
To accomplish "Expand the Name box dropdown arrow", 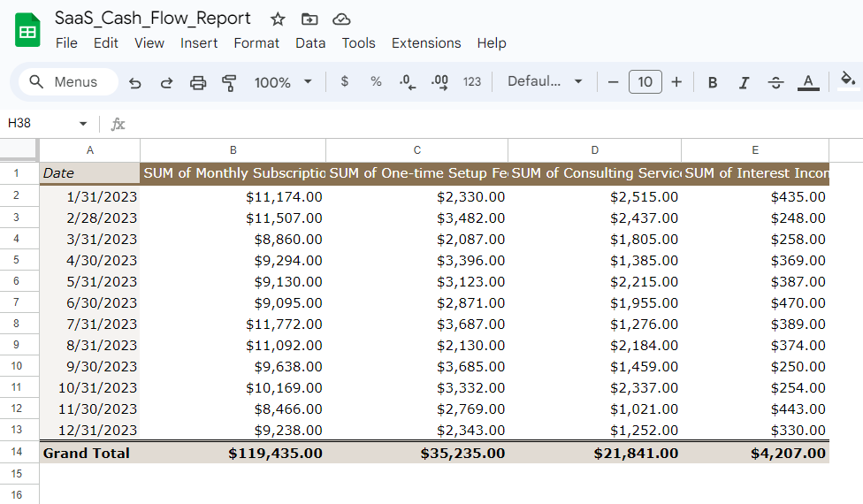I will [x=83, y=123].
